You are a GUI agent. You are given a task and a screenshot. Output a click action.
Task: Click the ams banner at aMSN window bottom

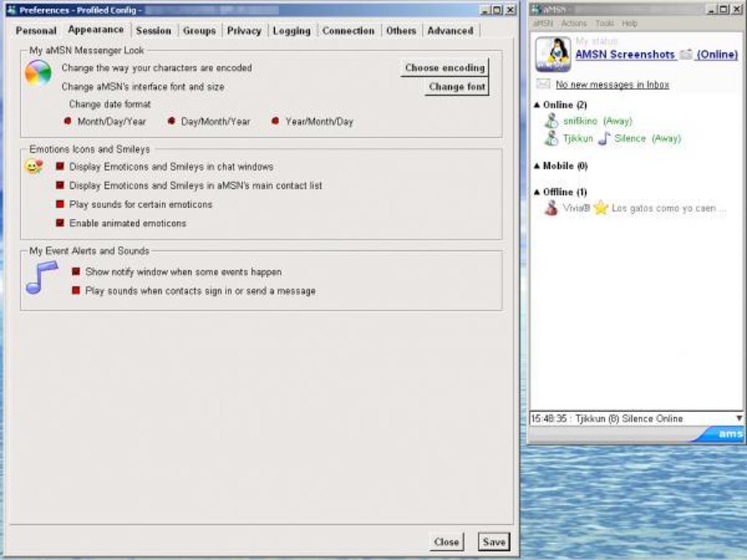pos(719,434)
